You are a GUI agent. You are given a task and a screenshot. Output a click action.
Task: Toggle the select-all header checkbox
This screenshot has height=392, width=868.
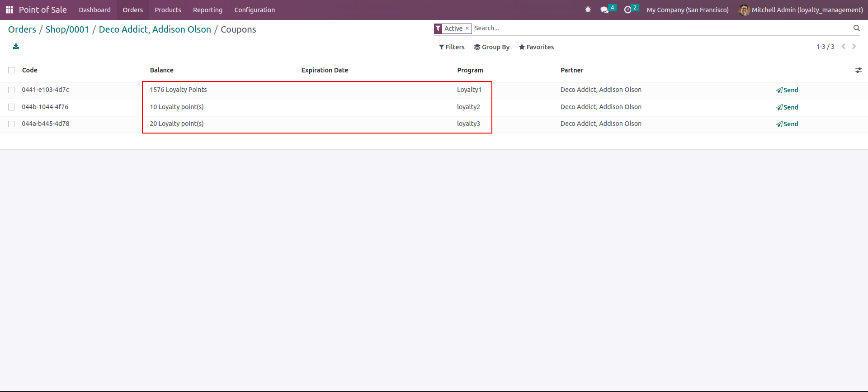(11, 70)
